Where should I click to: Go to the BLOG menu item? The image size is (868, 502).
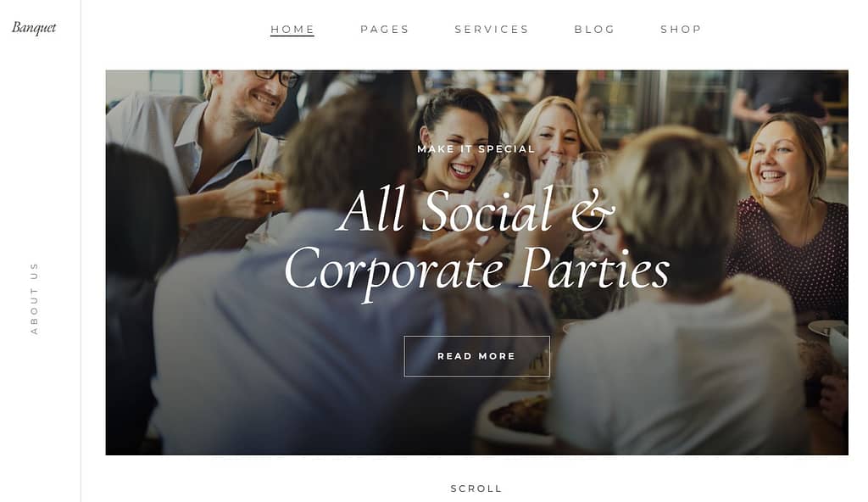(x=594, y=30)
